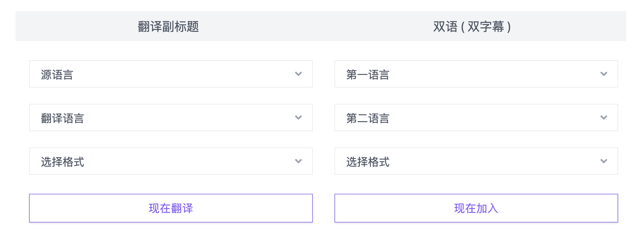Click the 第二语言 placeholder text
Screen dimensions: 644x247
(368, 118)
